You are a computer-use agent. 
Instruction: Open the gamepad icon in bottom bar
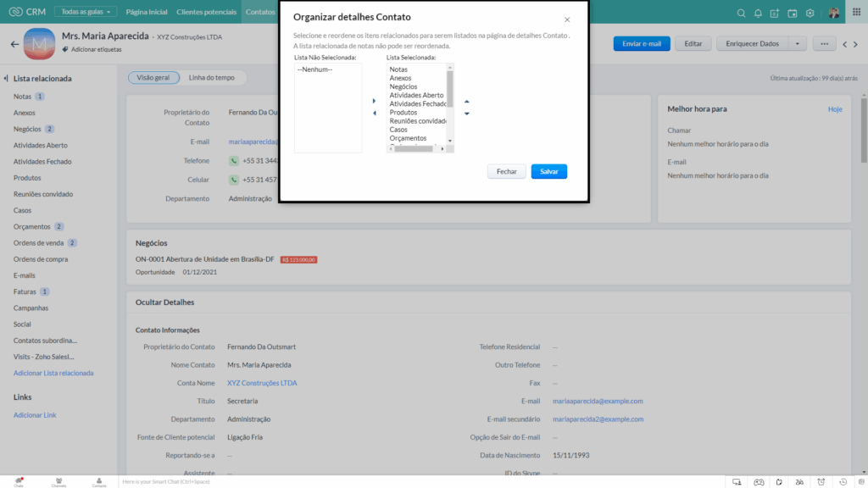tap(759, 482)
